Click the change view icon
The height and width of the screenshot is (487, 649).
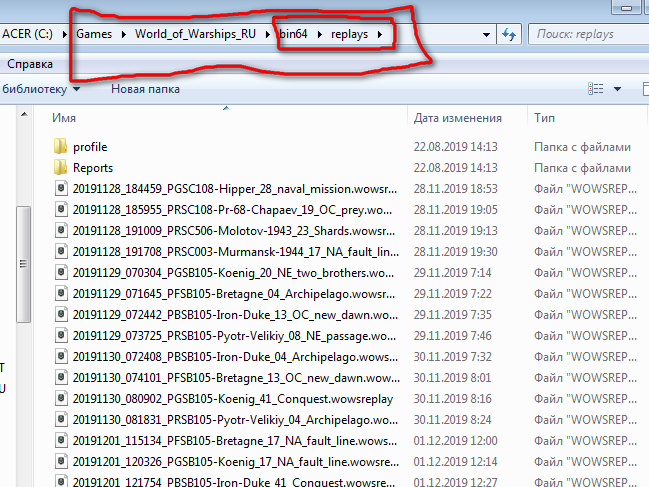pyautogui.click(x=595, y=89)
